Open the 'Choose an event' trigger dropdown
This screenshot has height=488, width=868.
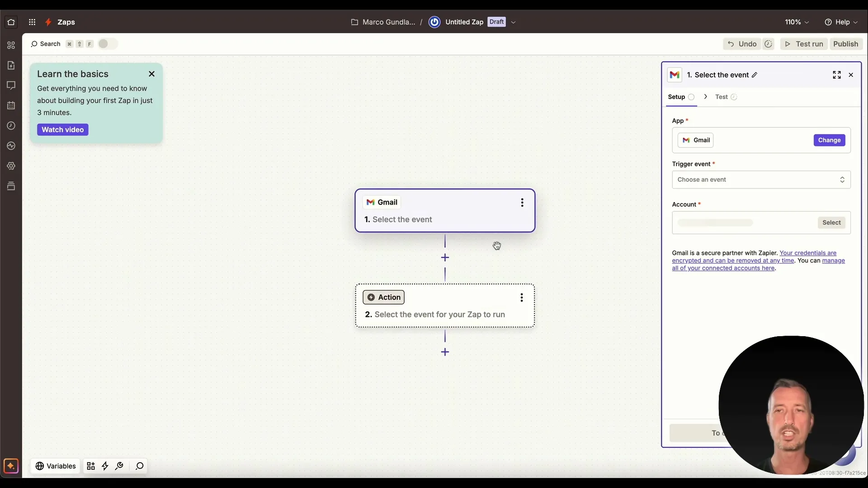tap(761, 179)
